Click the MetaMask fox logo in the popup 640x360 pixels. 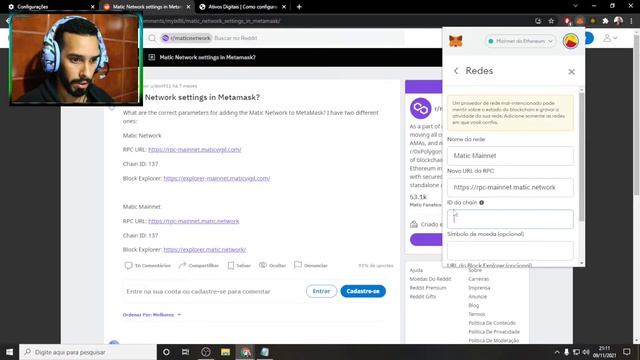(456, 41)
